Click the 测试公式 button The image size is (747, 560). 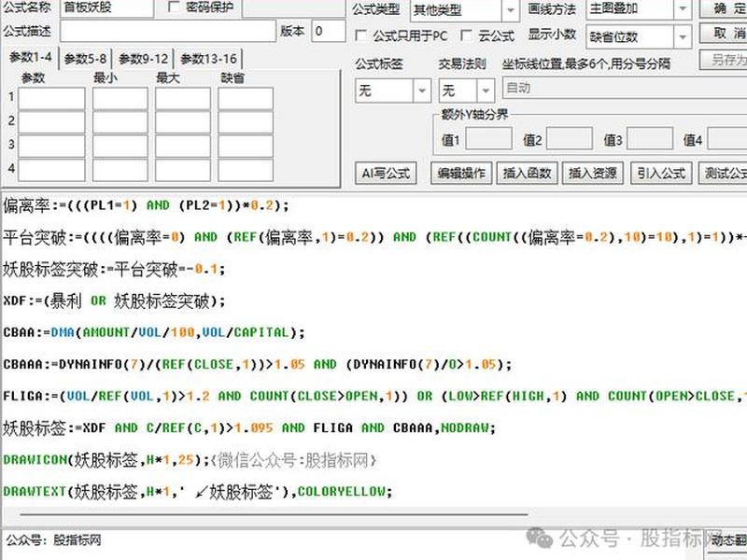pos(723,173)
